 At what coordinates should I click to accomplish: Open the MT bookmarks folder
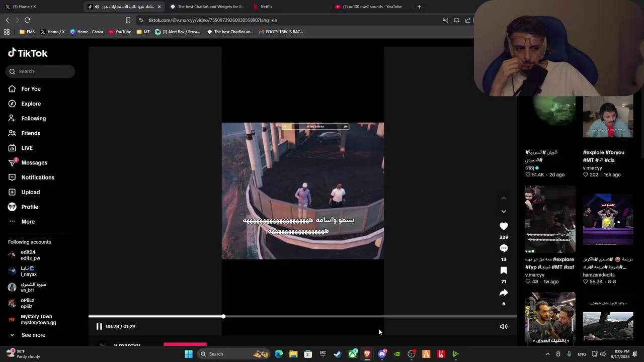143,32
